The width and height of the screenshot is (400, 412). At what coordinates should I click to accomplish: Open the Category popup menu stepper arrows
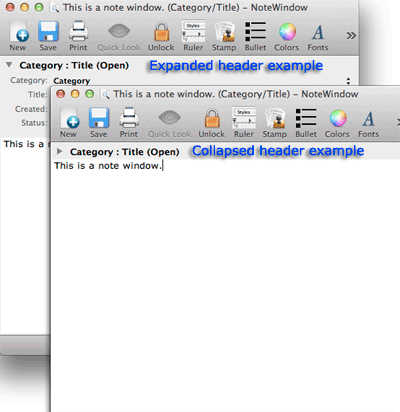pyautogui.click(x=348, y=81)
